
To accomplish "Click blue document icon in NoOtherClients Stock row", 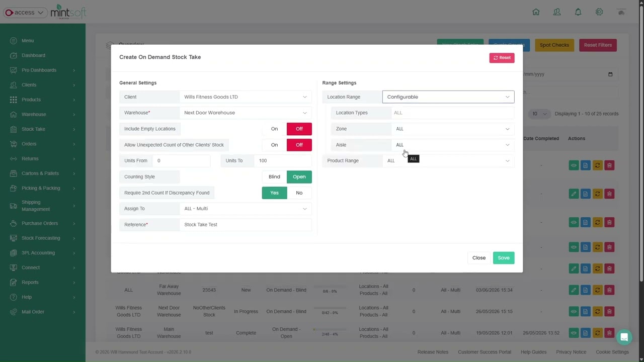I will pos(586,311).
